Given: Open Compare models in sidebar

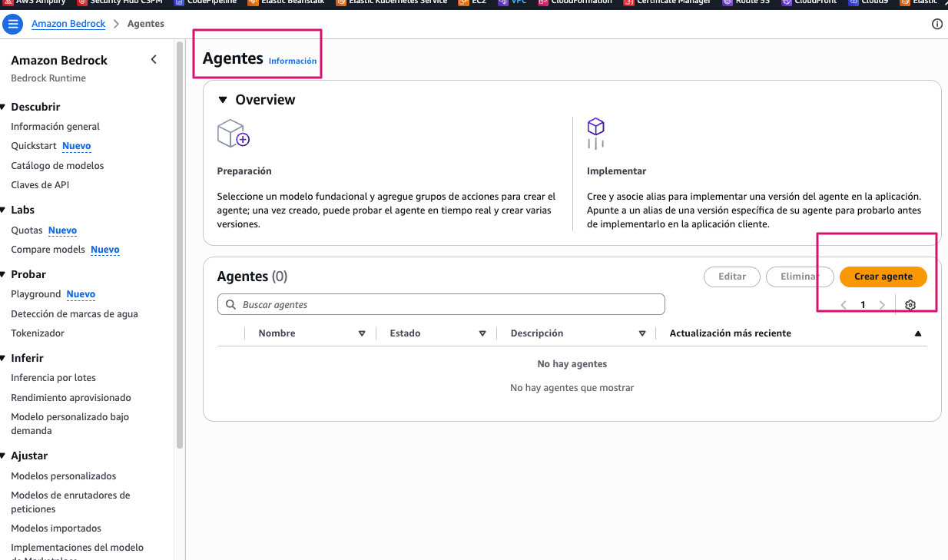Looking at the screenshot, I should click(48, 250).
